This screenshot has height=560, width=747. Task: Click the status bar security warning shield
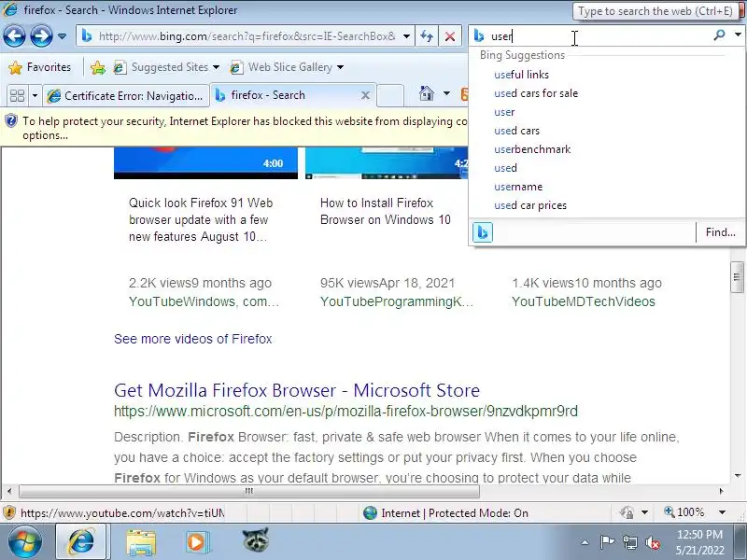pos(9,512)
